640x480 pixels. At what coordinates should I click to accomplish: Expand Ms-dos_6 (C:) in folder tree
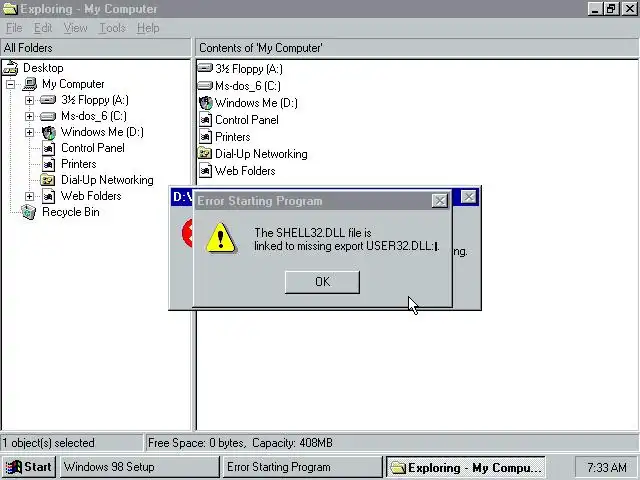pos(29,116)
